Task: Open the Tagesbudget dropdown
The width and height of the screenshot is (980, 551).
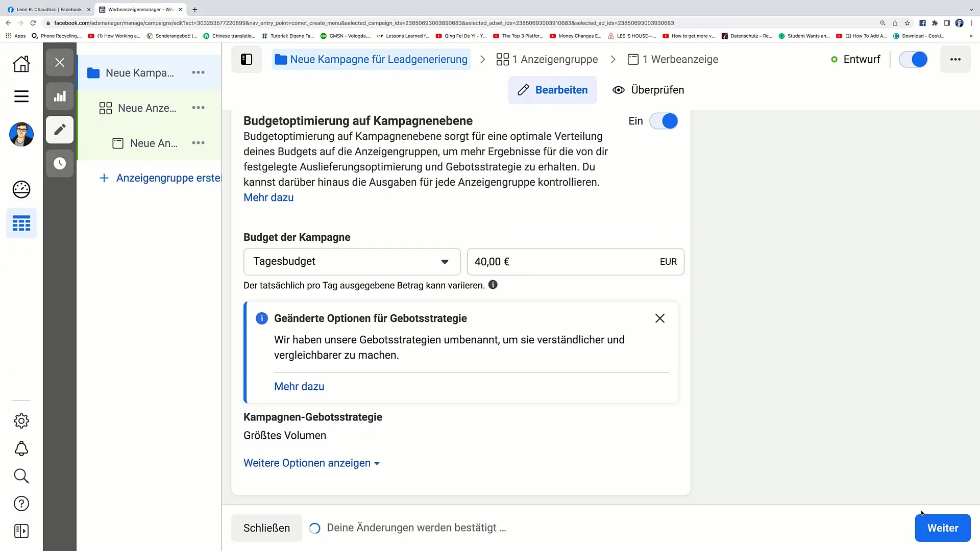Action: tap(352, 262)
